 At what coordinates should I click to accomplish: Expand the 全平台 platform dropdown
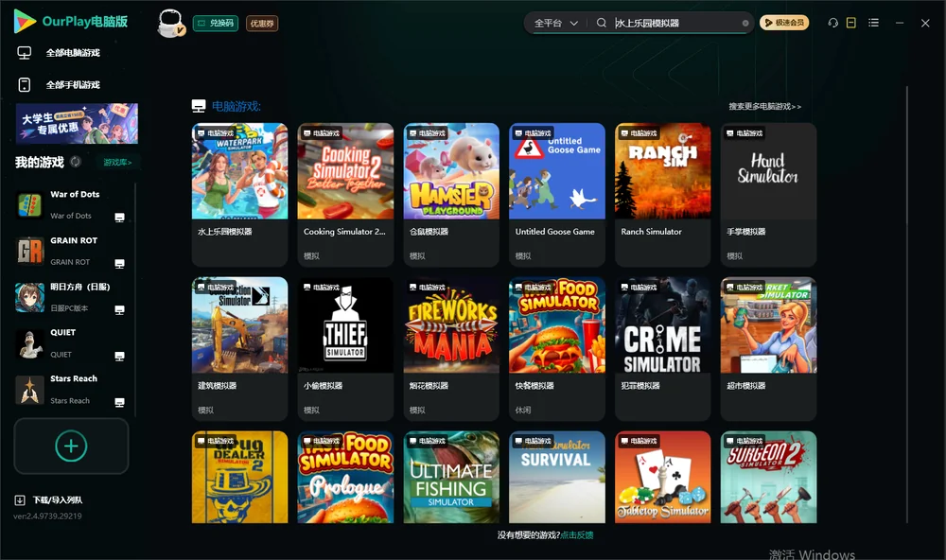click(555, 23)
